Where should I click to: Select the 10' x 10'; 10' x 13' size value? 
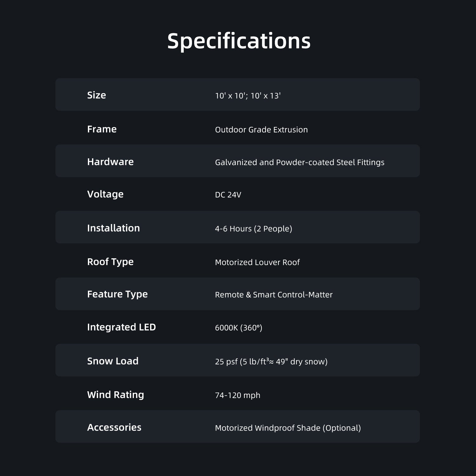pyautogui.click(x=248, y=96)
